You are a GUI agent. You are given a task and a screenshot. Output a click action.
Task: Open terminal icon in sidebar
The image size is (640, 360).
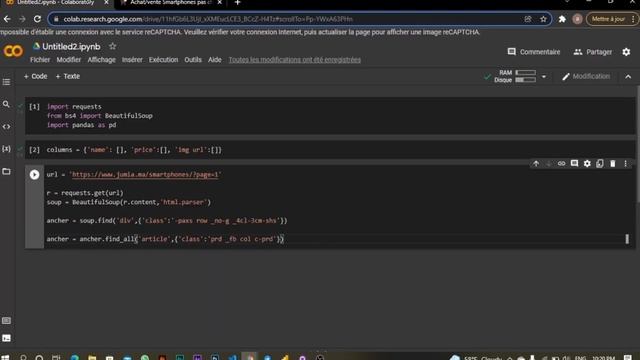click(x=7, y=338)
